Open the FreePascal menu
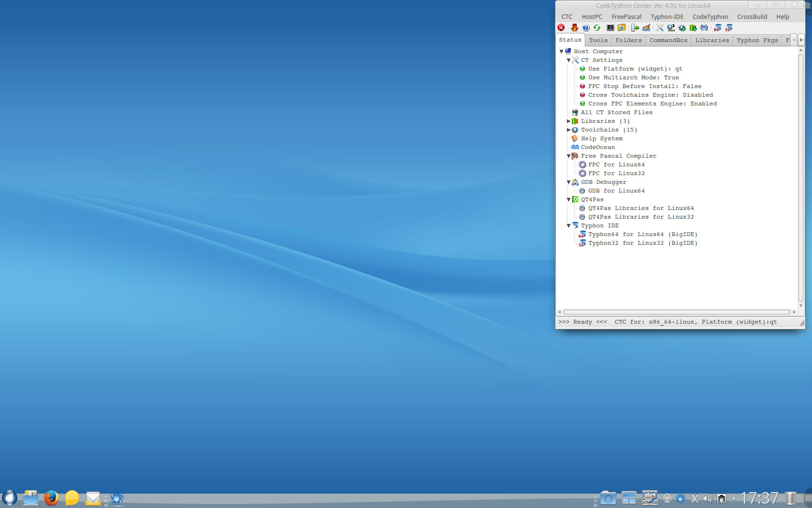812x508 pixels. (x=626, y=16)
